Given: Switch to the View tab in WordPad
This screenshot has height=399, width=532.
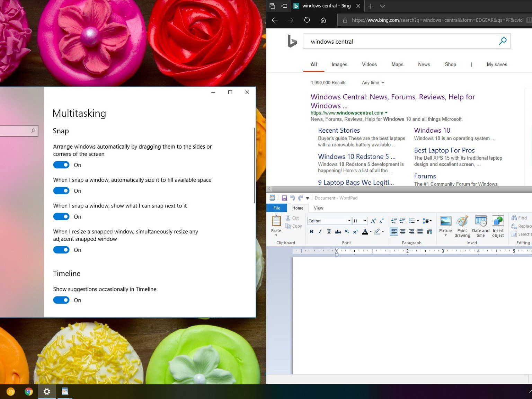Looking at the screenshot, I should point(318,208).
